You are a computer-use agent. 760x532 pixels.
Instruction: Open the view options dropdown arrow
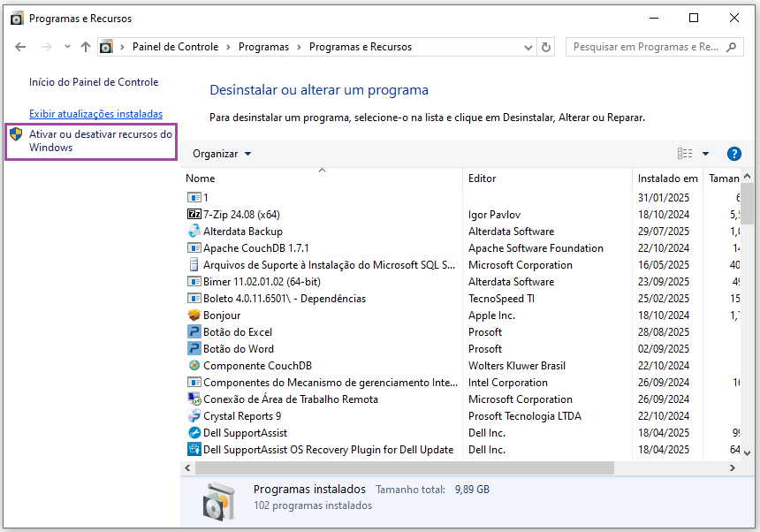click(706, 154)
